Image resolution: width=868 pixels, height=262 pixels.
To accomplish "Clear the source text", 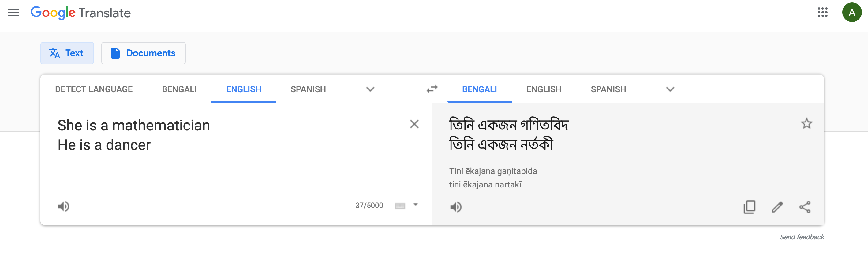I will click(414, 124).
